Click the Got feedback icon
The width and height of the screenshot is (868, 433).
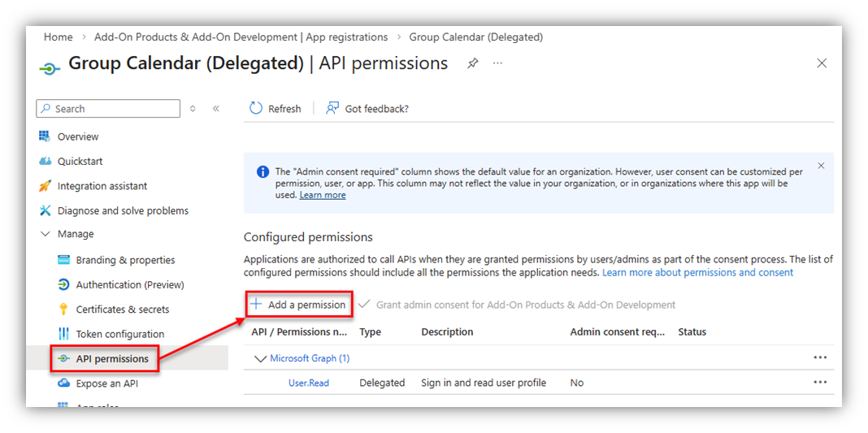coord(332,108)
